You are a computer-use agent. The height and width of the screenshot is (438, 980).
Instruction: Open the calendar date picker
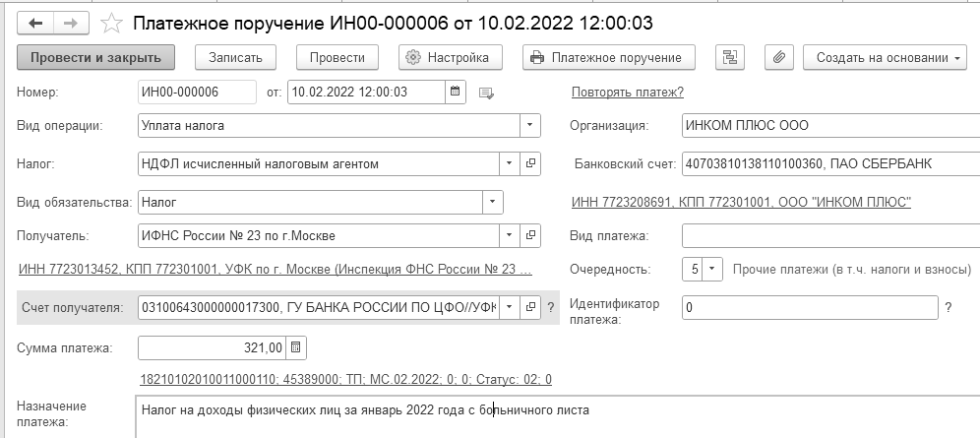coord(455,93)
